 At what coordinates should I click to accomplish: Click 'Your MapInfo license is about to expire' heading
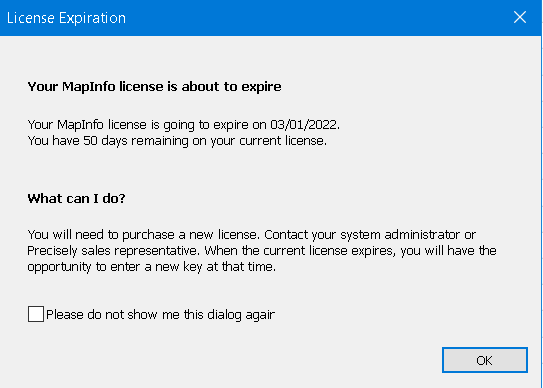(x=154, y=87)
